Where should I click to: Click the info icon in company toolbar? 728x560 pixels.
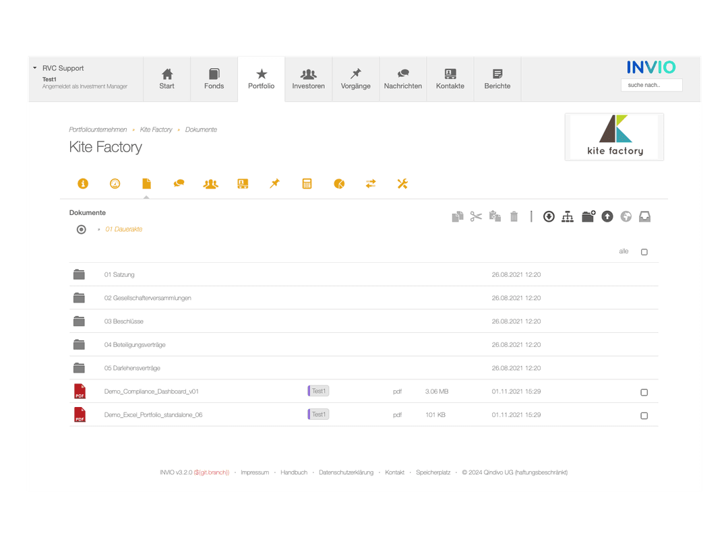click(83, 183)
